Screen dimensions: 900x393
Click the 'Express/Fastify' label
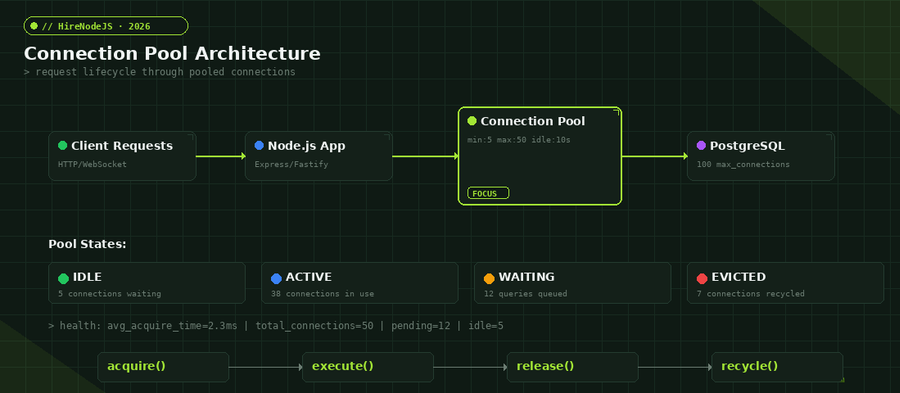pos(291,165)
